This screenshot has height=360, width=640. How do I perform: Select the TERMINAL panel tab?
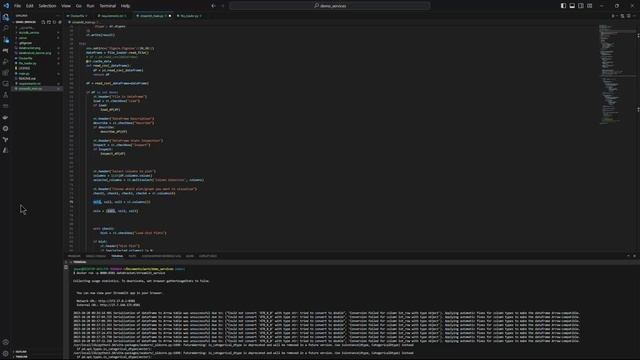[x=117, y=256]
